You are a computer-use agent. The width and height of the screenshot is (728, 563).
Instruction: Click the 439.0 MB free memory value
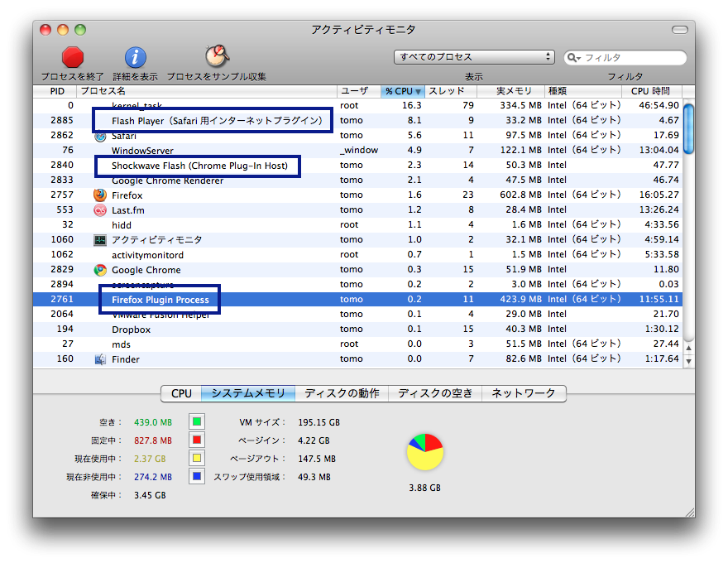[153, 422]
